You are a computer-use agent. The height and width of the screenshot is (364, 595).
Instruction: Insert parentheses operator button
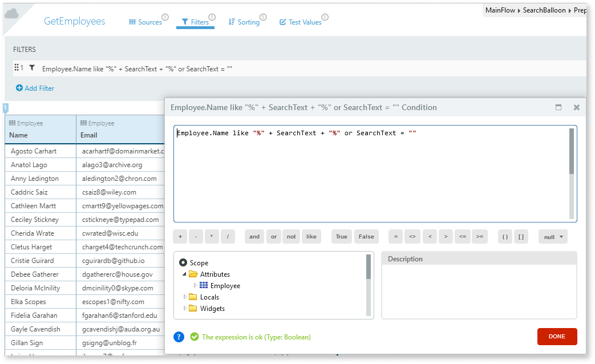pyautogui.click(x=505, y=237)
